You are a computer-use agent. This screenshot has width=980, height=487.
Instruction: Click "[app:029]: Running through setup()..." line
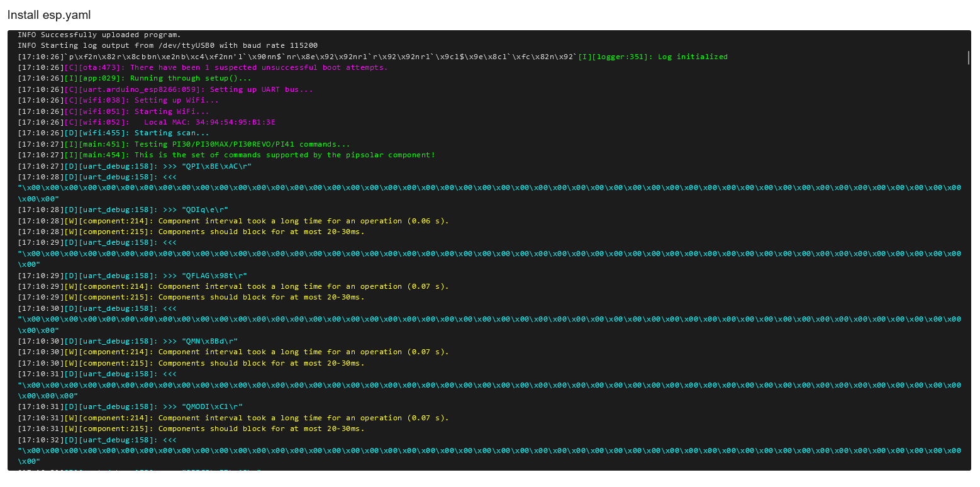pyautogui.click(x=135, y=78)
